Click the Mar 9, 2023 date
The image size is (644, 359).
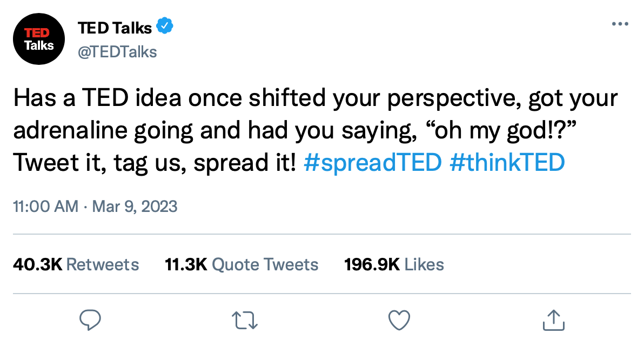point(135,206)
